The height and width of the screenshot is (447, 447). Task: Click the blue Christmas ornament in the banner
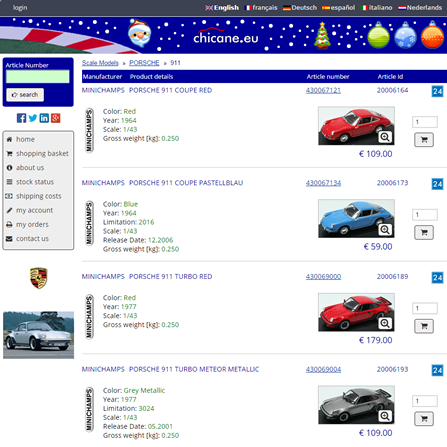pyautogui.click(x=405, y=35)
